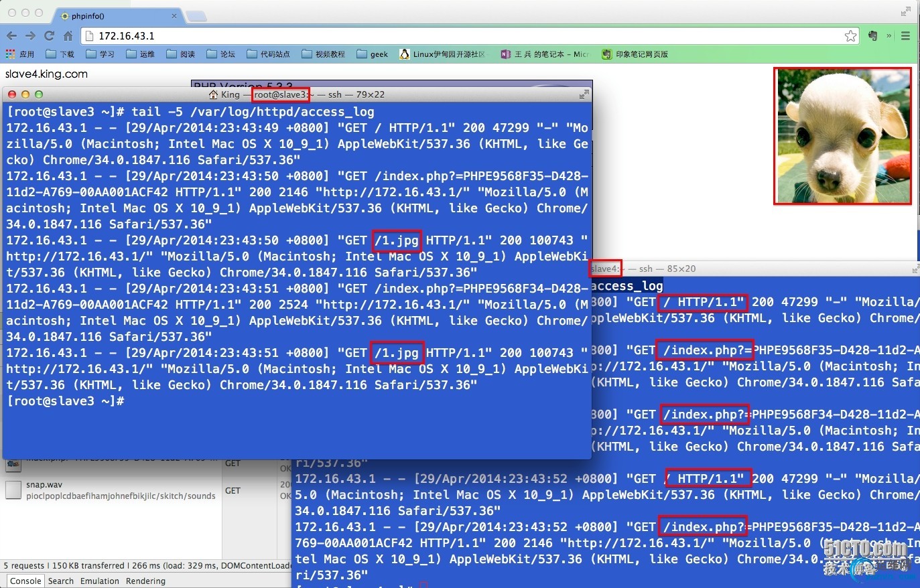The width and height of the screenshot is (920, 588).
Task: Enter fullscreen in the slave4 terminal
Action: click(x=915, y=269)
